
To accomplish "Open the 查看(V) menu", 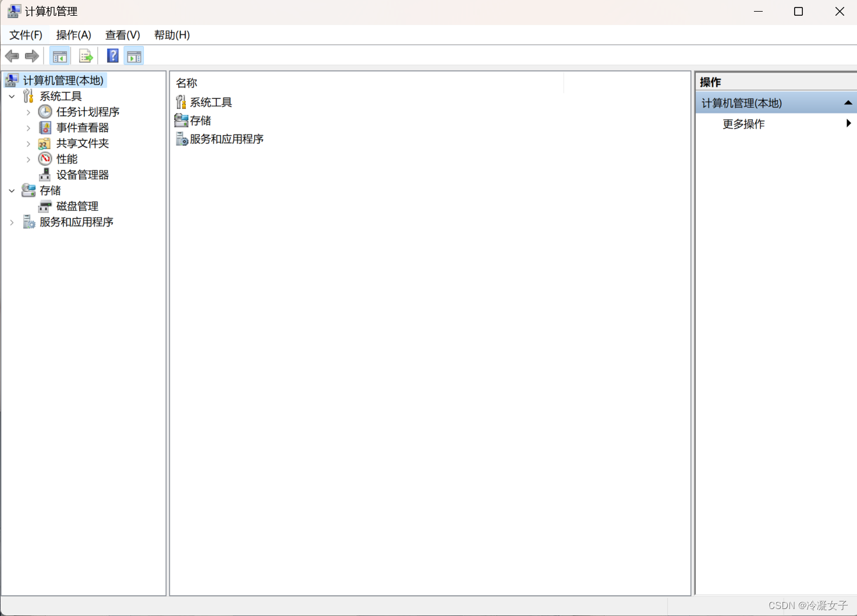I will point(123,35).
